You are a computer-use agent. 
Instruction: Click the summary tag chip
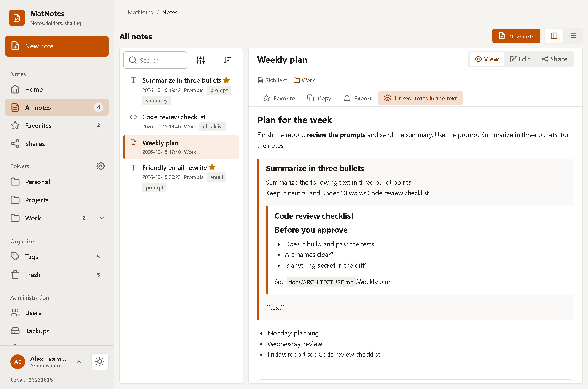tap(157, 101)
